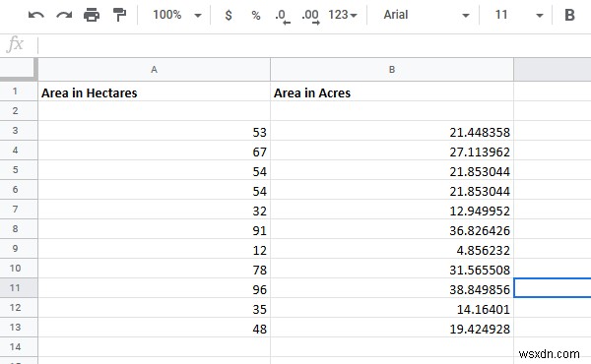This screenshot has width=591, height=364.
Task: Select row 5 header
Action: pyautogui.click(x=19, y=170)
